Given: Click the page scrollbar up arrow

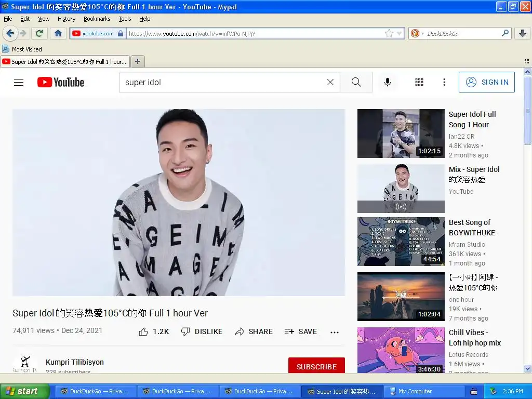Looking at the screenshot, I should click(x=527, y=72).
